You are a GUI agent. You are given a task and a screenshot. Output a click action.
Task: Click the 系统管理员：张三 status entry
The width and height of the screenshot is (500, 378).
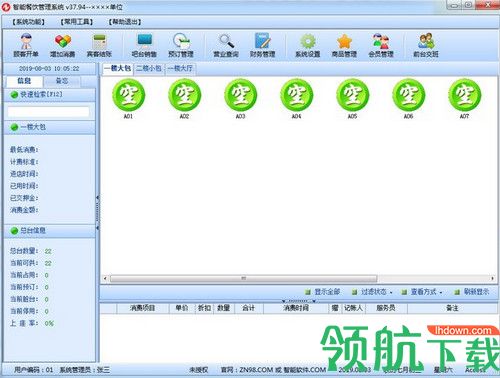tap(84, 370)
